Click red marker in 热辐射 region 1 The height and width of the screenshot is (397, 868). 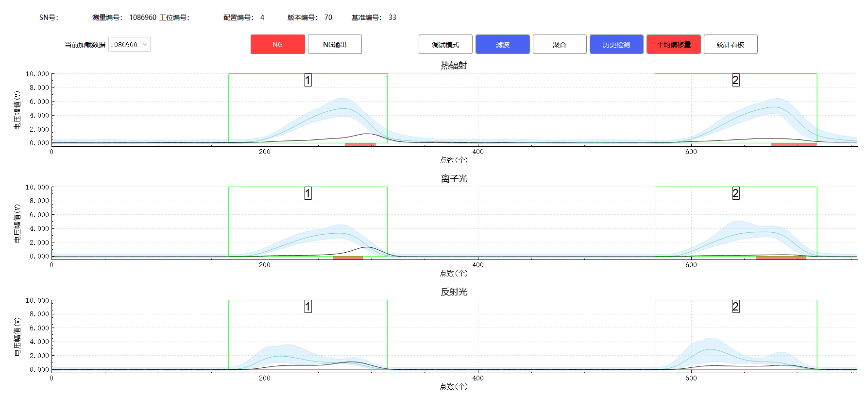tap(360, 144)
